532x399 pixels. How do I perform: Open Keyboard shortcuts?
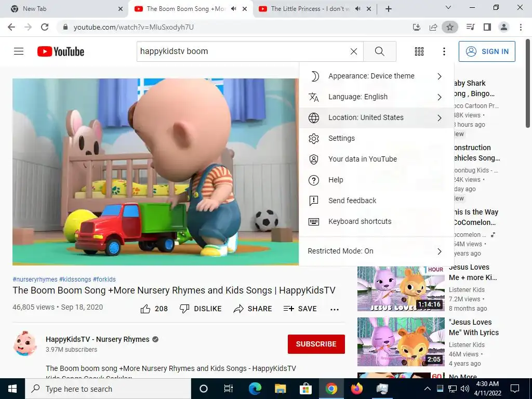point(377,221)
